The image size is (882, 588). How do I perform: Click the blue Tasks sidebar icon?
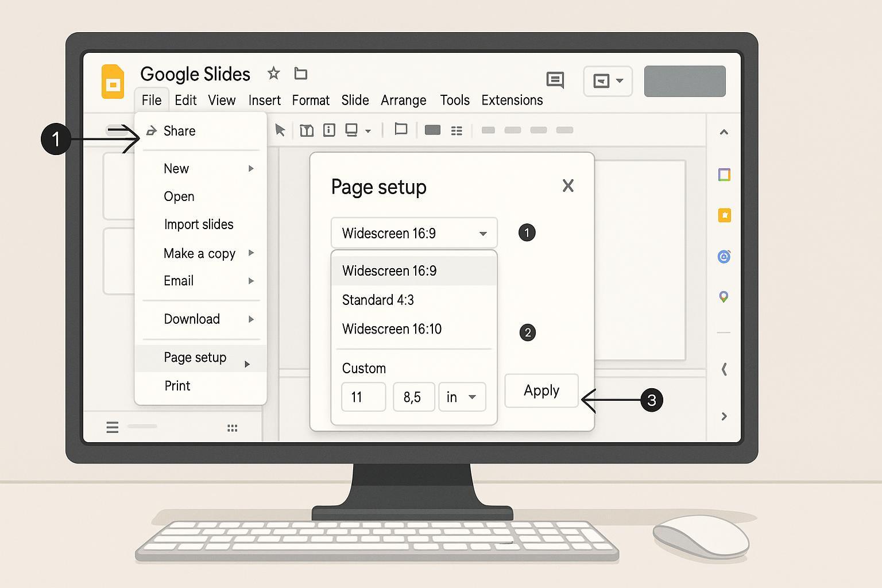pos(724,257)
